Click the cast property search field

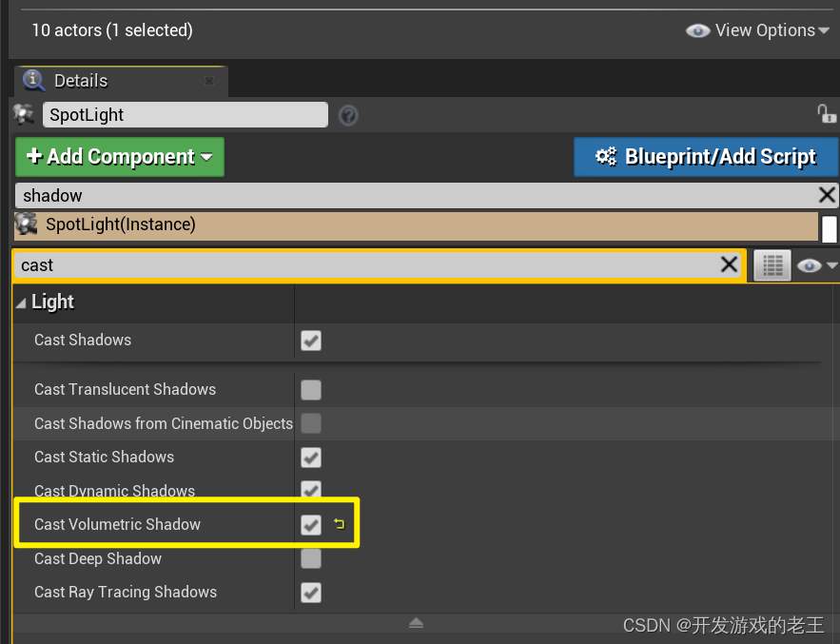(367, 265)
